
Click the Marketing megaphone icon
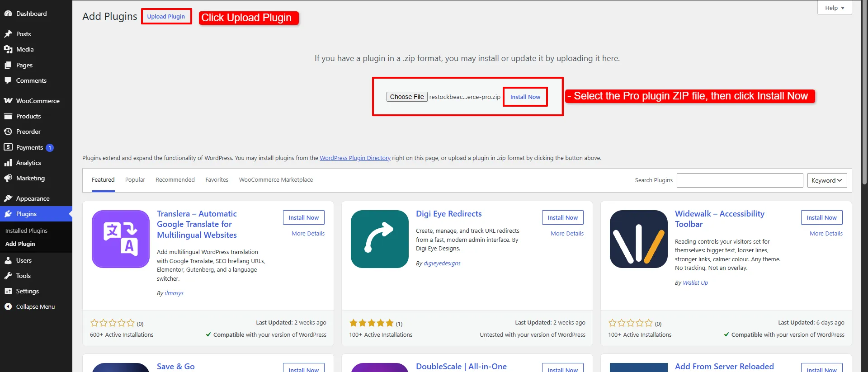click(x=8, y=178)
